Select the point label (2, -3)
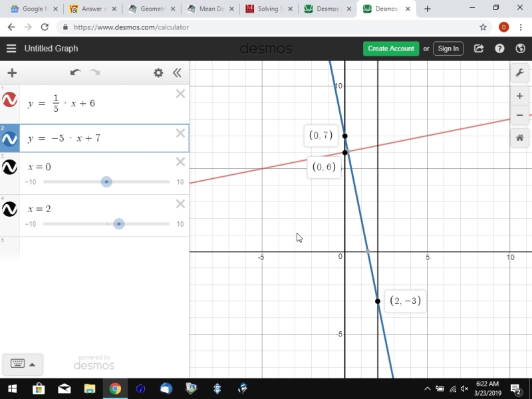Viewport: 532px width, 399px height. [405, 301]
